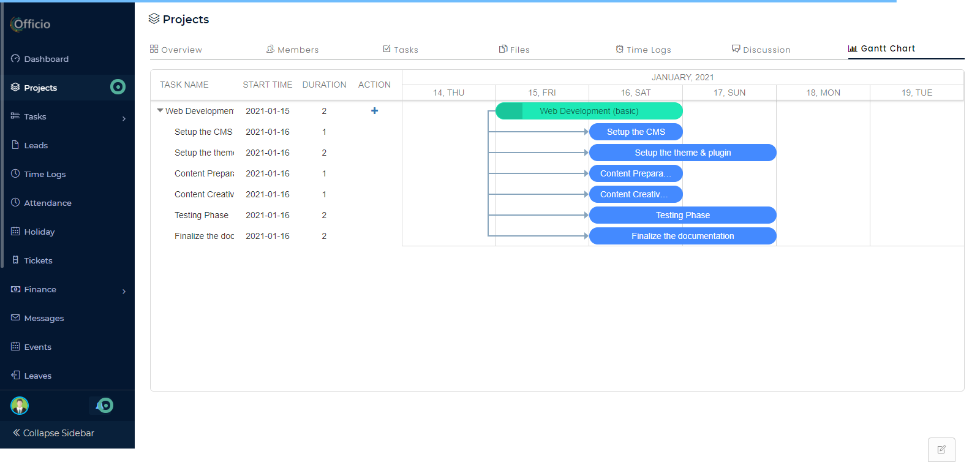Click the notification badge icon near avatar

click(105, 405)
